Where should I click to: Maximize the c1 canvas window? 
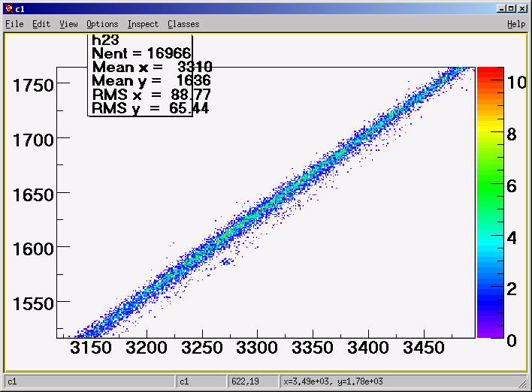pyautogui.click(x=512, y=8)
